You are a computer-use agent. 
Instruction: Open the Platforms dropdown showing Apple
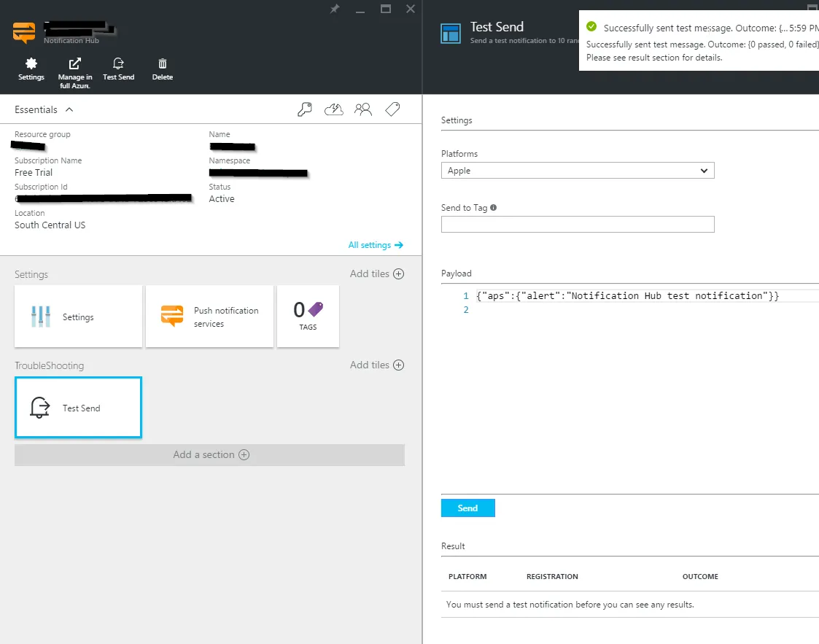(578, 170)
